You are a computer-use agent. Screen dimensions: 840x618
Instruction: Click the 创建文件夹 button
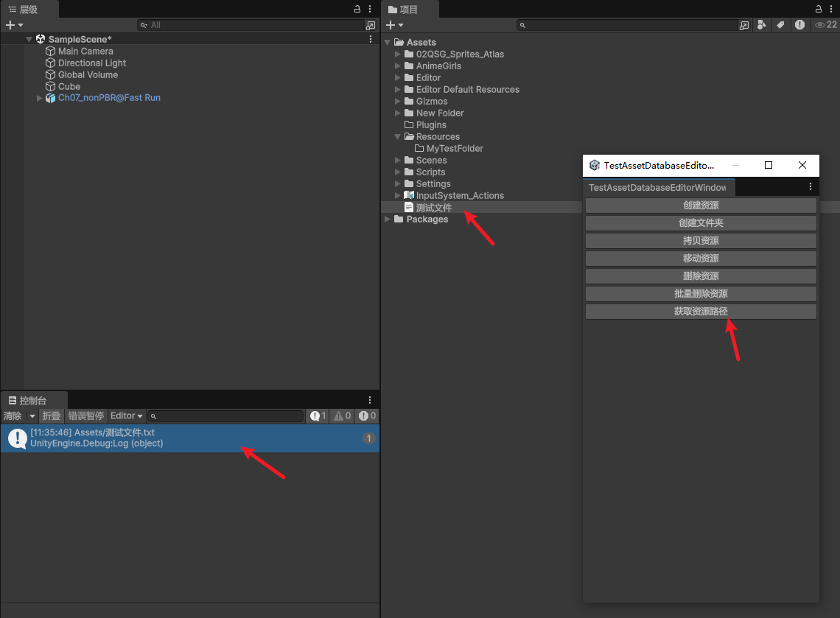701,222
